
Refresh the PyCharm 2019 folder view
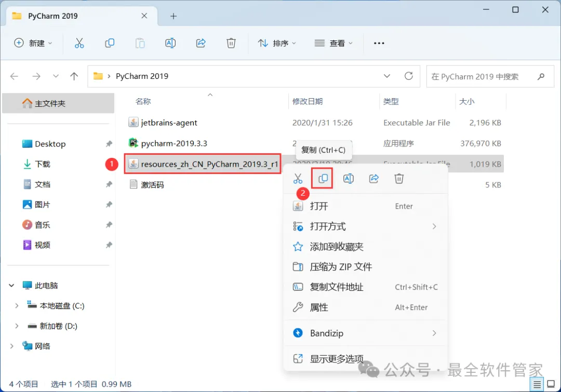pos(409,76)
